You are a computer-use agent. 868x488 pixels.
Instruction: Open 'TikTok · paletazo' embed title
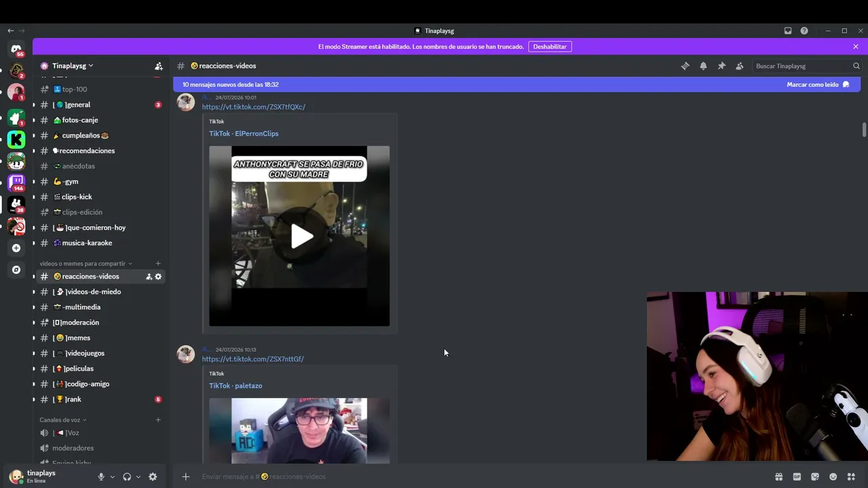tap(235, 386)
